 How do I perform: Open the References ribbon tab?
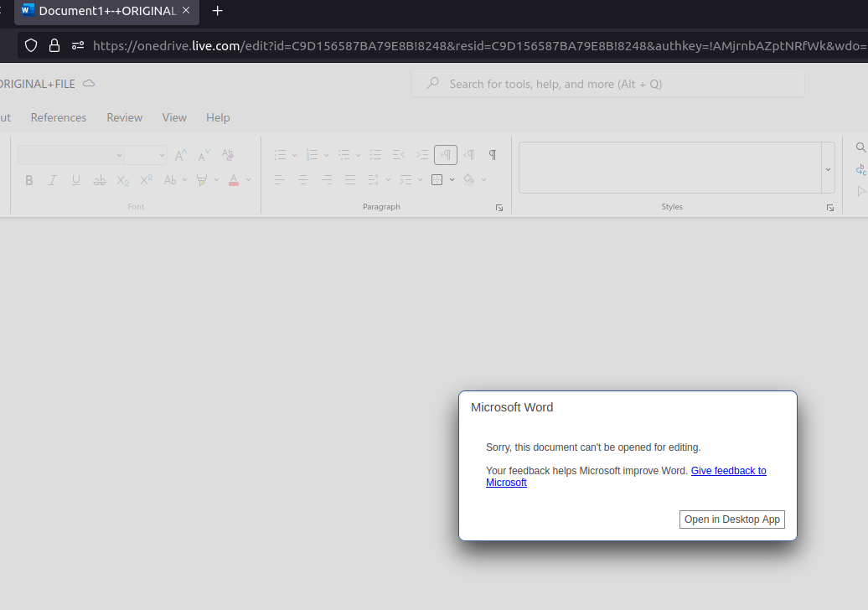[x=59, y=117]
